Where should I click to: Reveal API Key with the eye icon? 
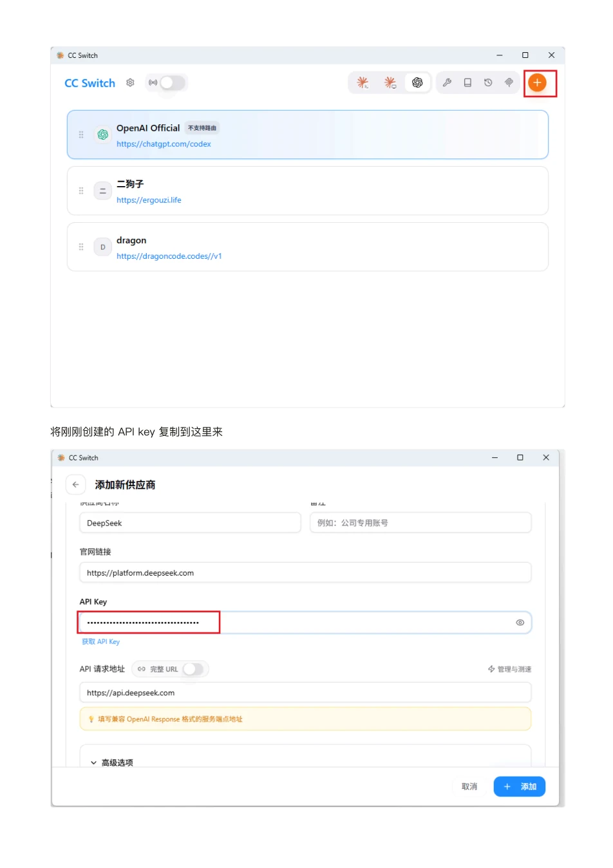coord(520,623)
